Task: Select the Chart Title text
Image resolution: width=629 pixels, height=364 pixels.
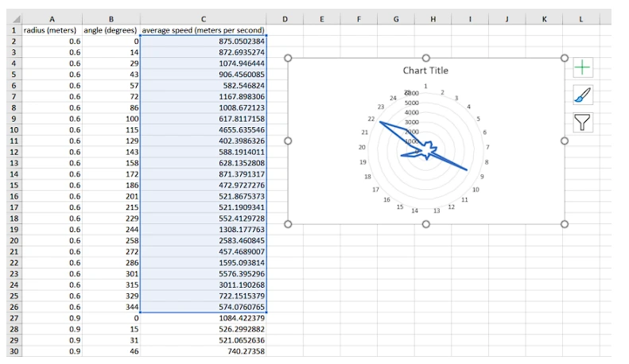Action: (x=425, y=71)
